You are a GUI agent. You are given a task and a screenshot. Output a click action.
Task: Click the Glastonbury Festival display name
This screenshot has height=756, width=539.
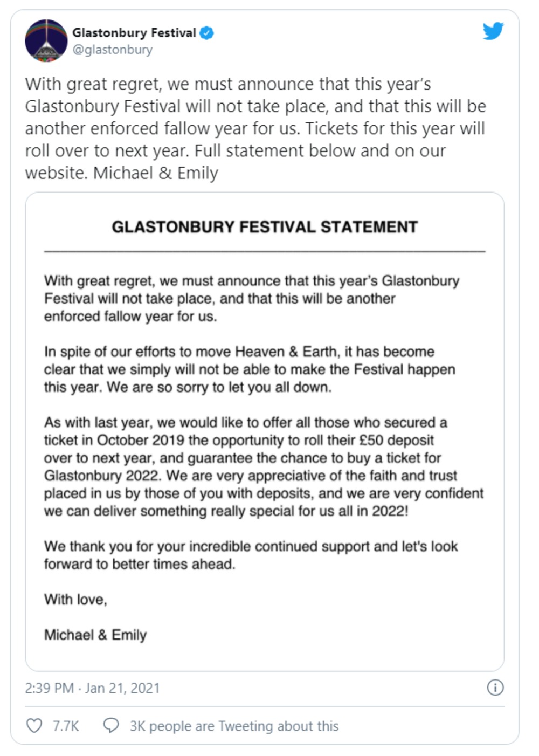[134, 33]
